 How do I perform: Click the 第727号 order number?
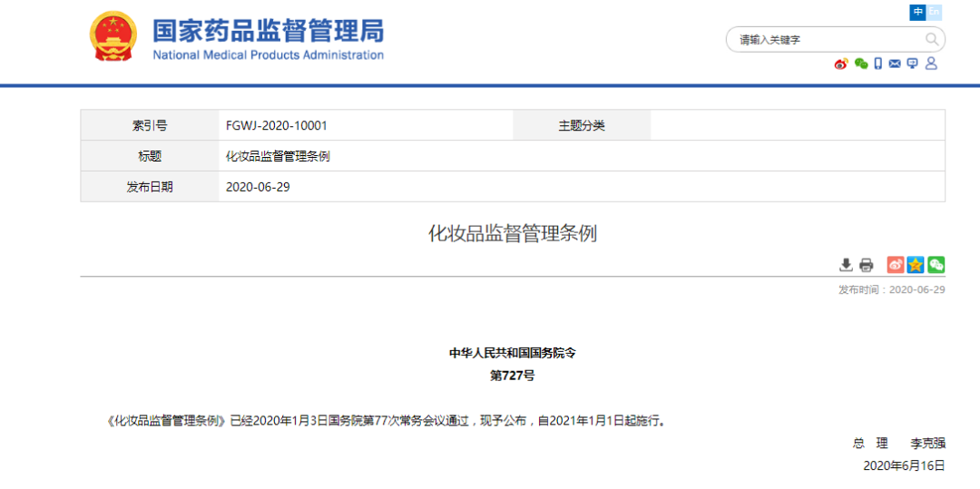click(x=513, y=376)
